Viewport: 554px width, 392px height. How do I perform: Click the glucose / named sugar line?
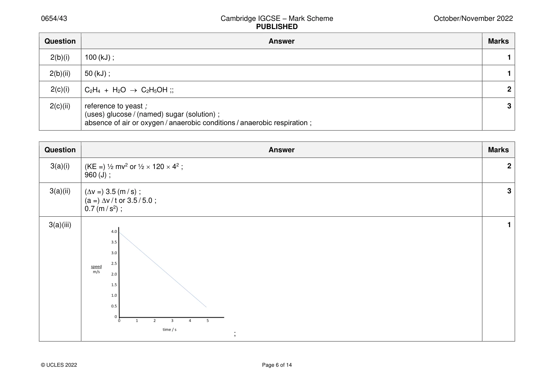[152, 114]
